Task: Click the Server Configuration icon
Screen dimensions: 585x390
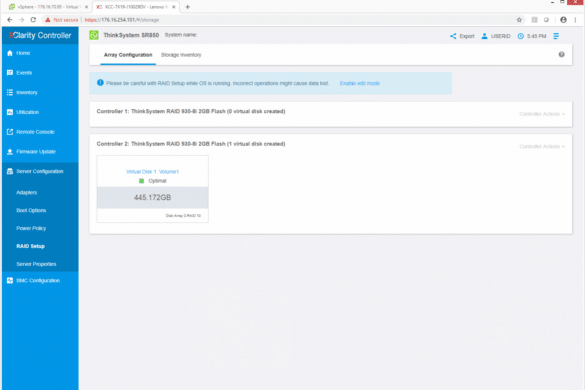Action: 10,172
